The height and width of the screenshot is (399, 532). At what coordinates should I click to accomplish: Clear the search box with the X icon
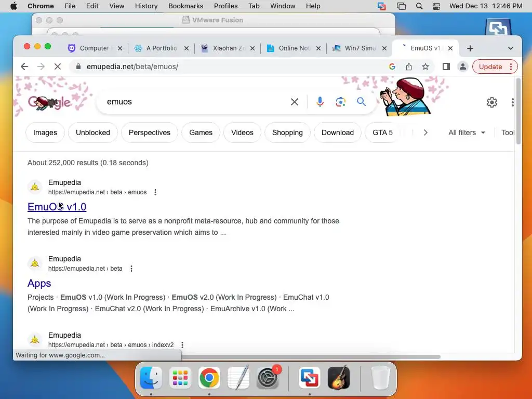(295, 102)
